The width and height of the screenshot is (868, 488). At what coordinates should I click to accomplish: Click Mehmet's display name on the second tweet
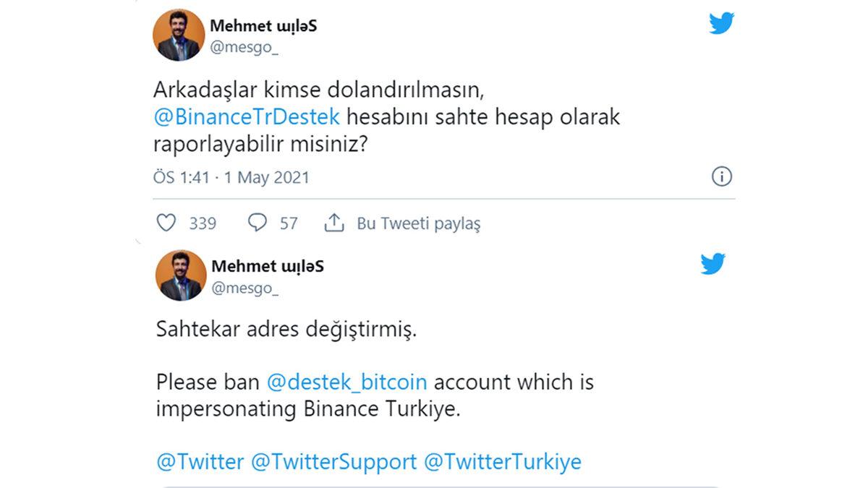click(x=267, y=266)
